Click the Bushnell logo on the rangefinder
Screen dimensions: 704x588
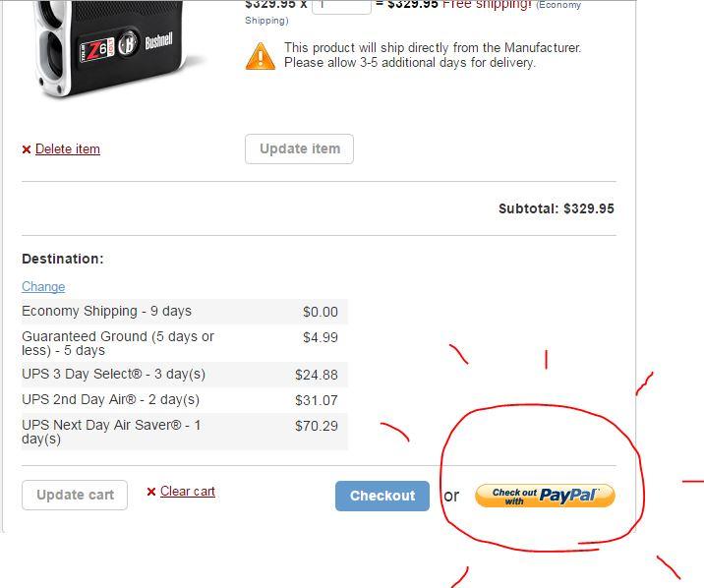click(158, 41)
